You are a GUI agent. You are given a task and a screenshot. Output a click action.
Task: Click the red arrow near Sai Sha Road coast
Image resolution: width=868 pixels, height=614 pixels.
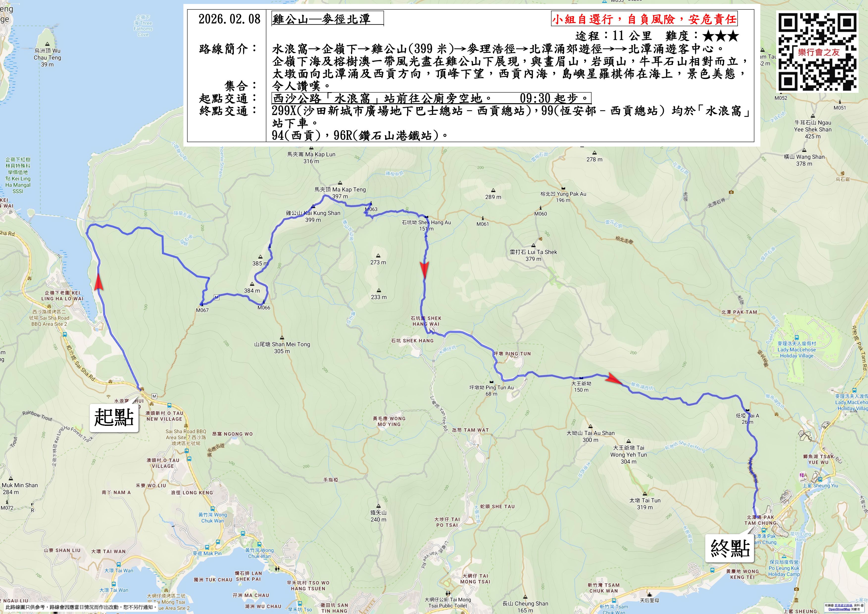coord(98,282)
